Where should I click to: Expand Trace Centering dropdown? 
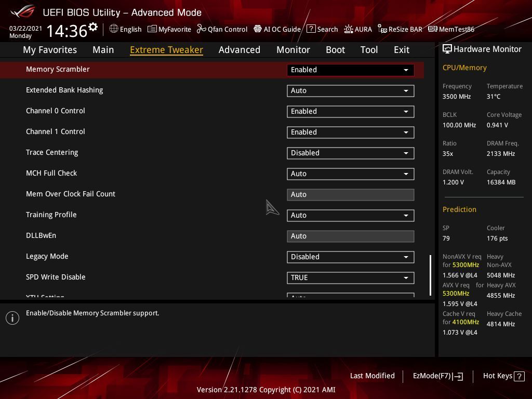[351, 153]
